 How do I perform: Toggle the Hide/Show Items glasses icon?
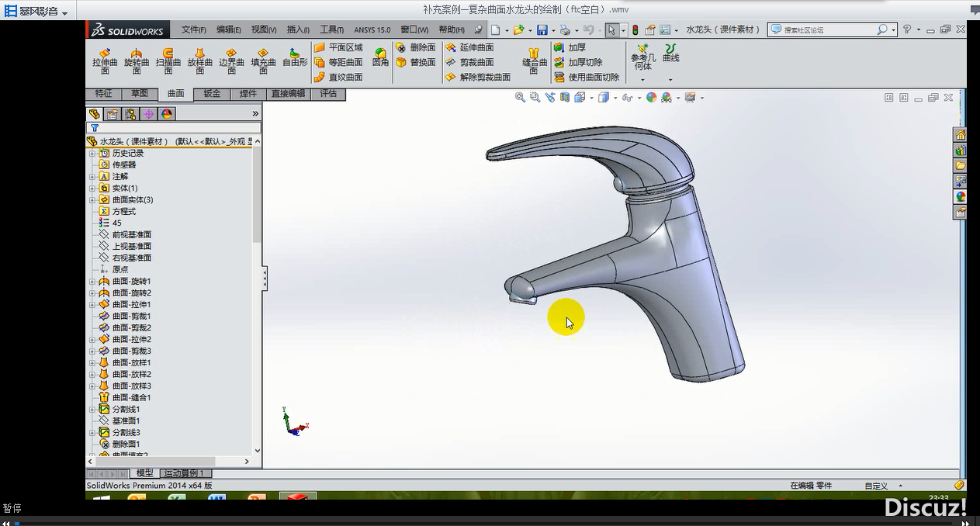point(627,98)
